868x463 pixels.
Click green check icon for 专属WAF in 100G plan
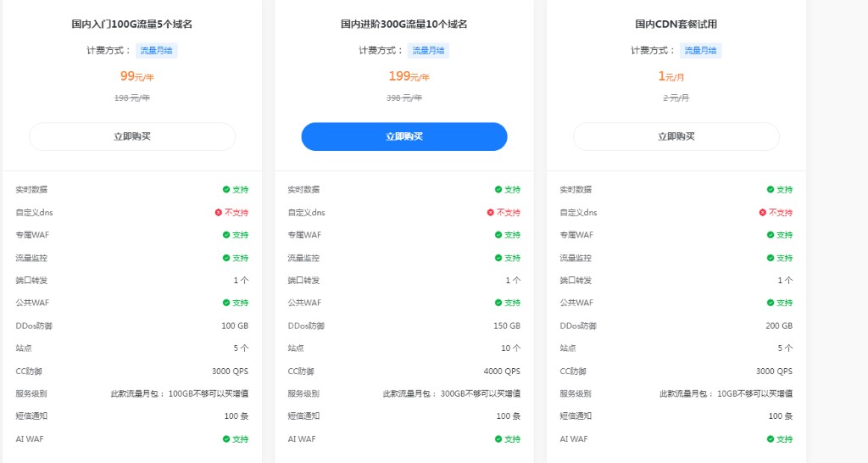tap(226, 235)
